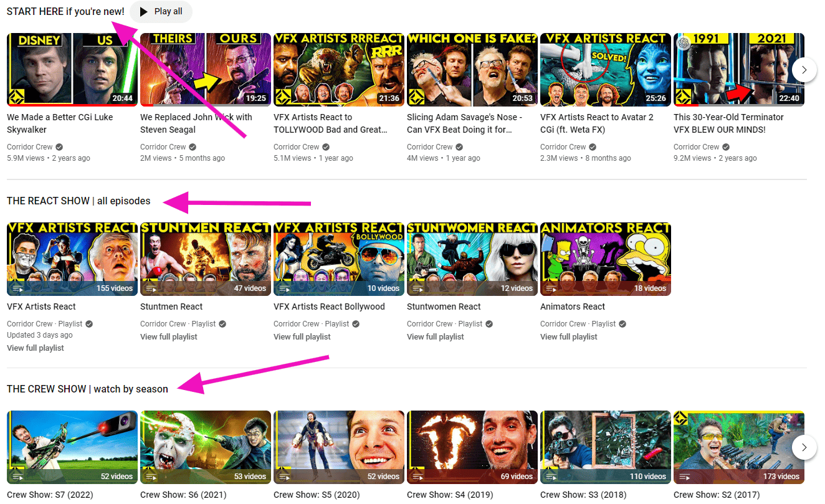This screenshot has height=504, width=825.
Task: Open the Crew Show: S4 (2019) title
Action: coord(450,495)
